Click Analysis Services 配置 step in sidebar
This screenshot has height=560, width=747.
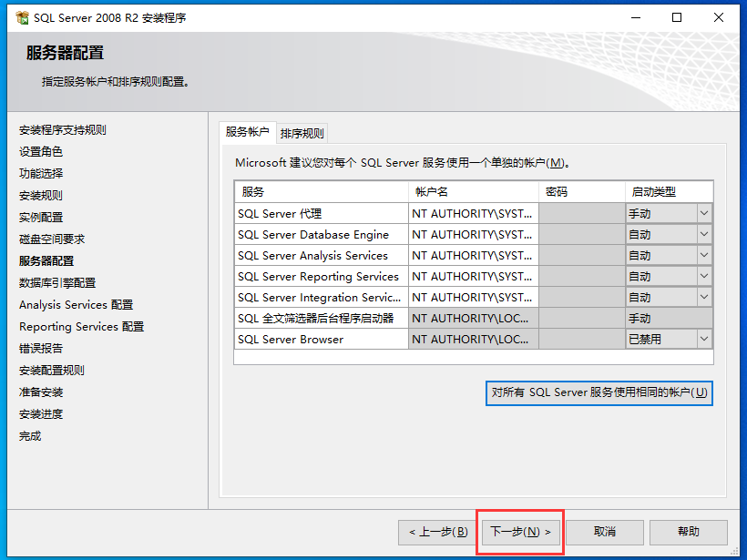coord(77,305)
